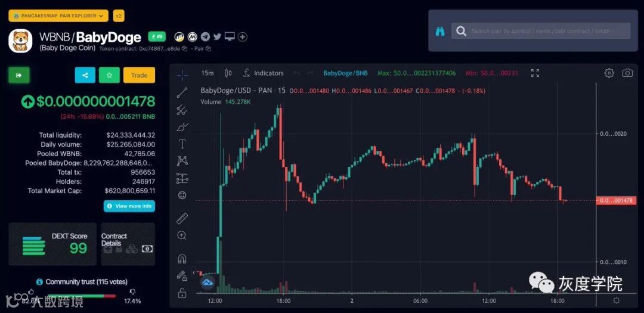This screenshot has width=644, height=313.
Task: Select the pattern drawing tool
Action: [182, 160]
